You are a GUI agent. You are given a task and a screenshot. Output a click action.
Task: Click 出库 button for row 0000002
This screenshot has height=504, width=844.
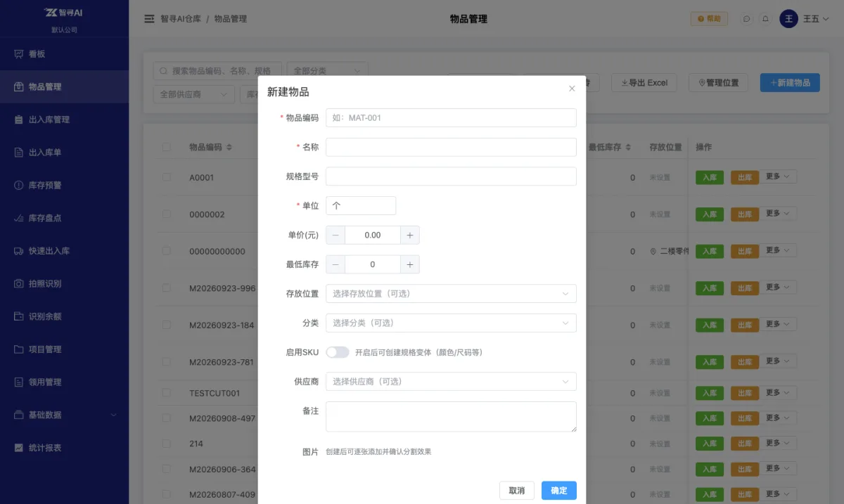click(745, 214)
